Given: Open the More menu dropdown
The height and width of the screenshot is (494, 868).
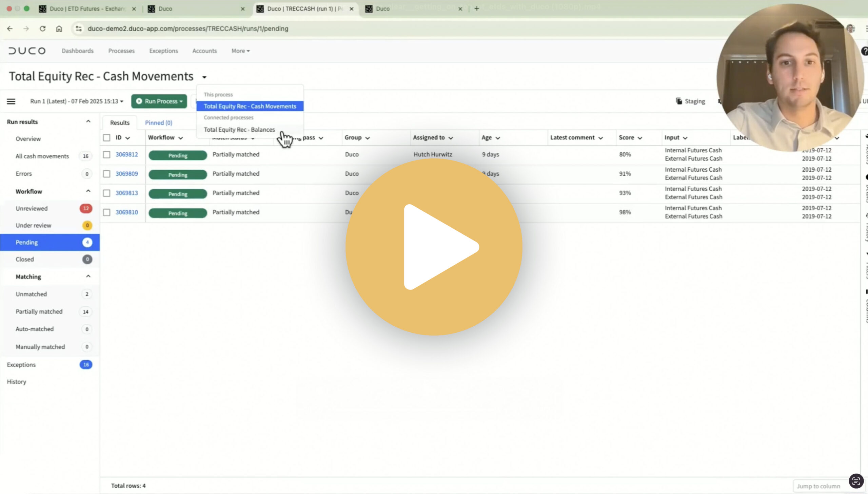Looking at the screenshot, I should [240, 51].
